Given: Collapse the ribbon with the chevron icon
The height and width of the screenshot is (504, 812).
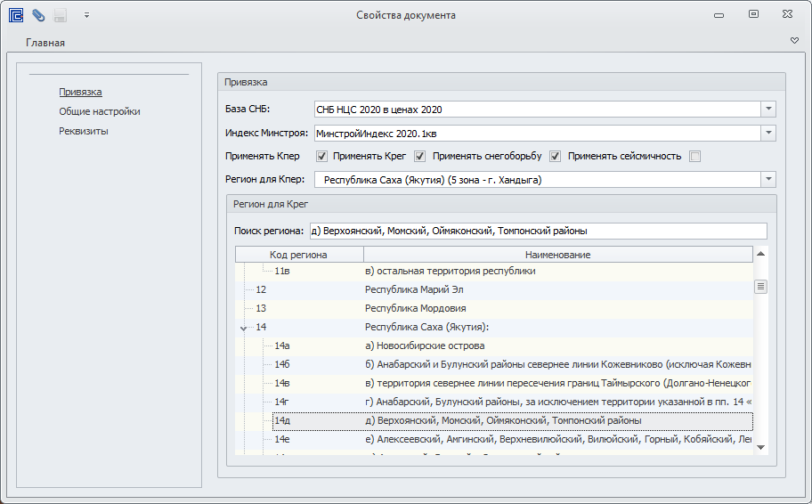Looking at the screenshot, I should 794,41.
